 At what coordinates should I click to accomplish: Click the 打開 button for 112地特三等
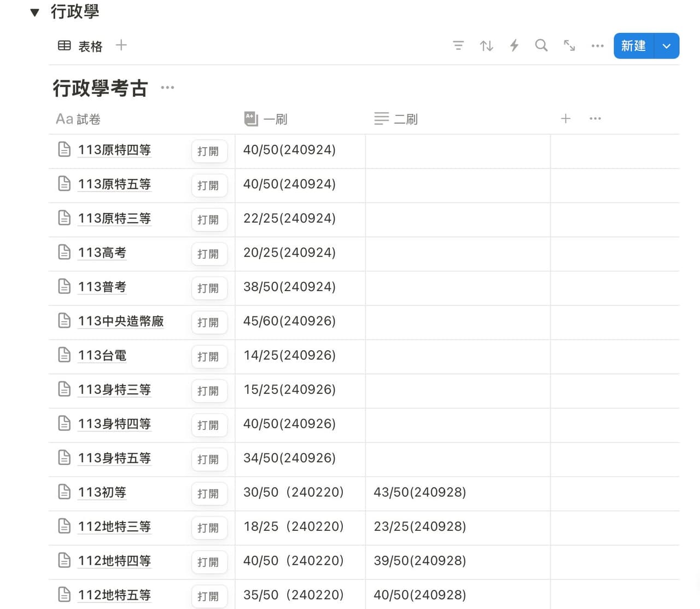click(209, 527)
